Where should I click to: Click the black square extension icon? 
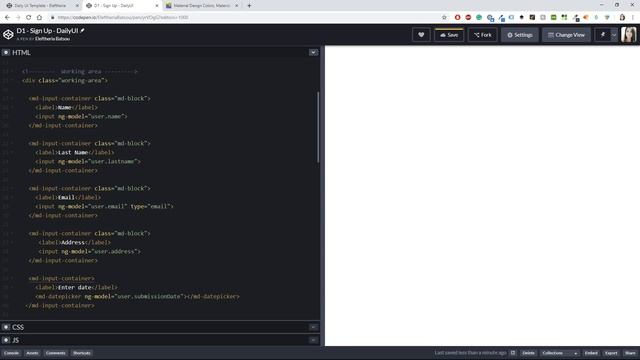click(x=532, y=18)
